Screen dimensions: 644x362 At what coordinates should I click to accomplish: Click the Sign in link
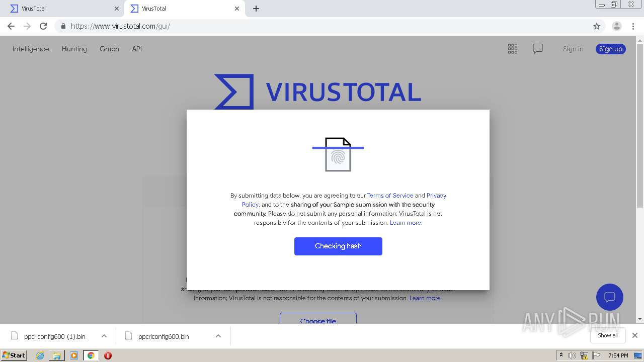[x=573, y=49]
